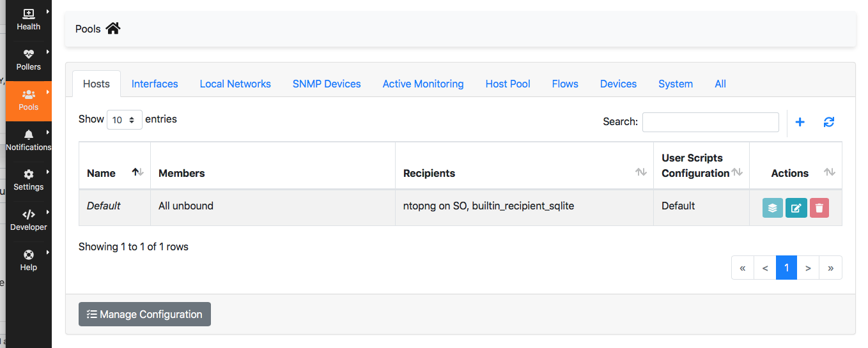Click inside the Search field

click(710, 122)
